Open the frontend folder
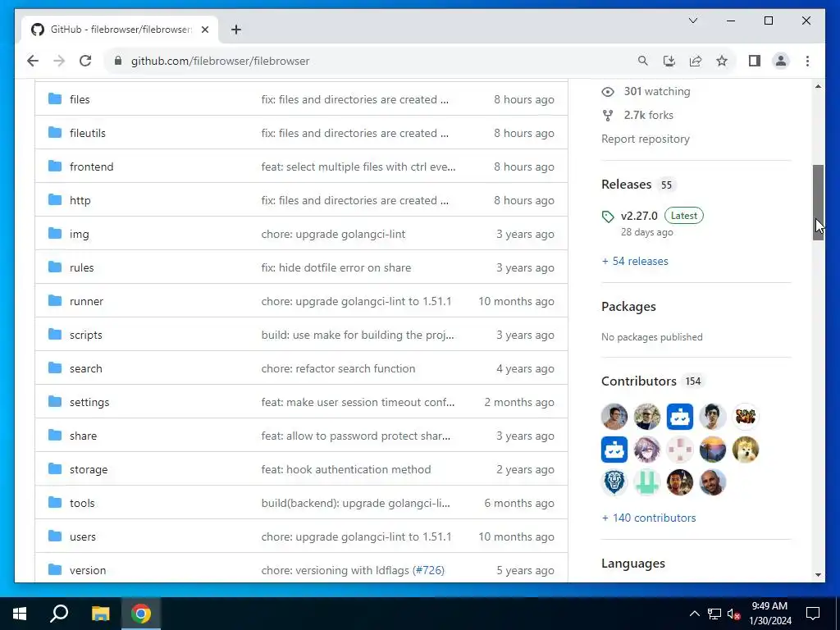This screenshot has height=630, width=840. [92, 167]
